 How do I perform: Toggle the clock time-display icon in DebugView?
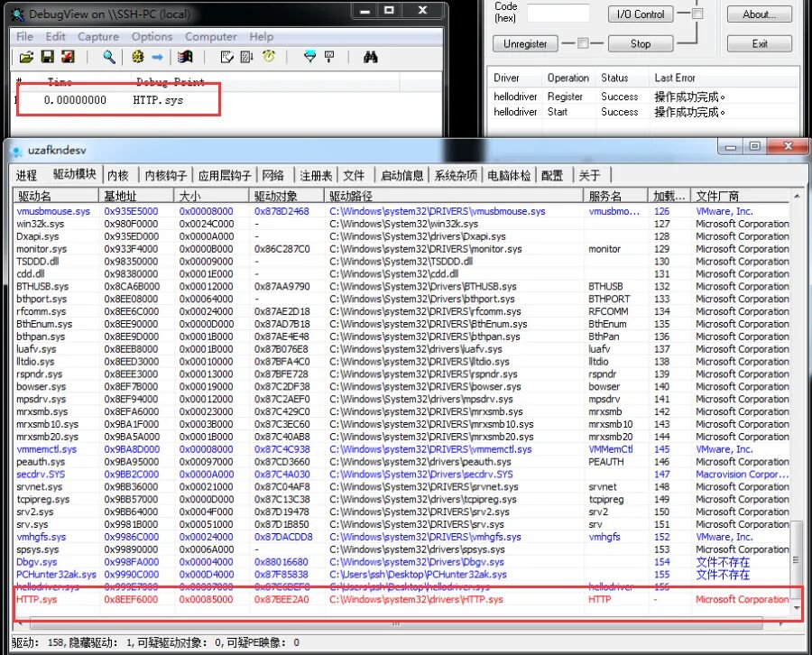[x=268, y=56]
